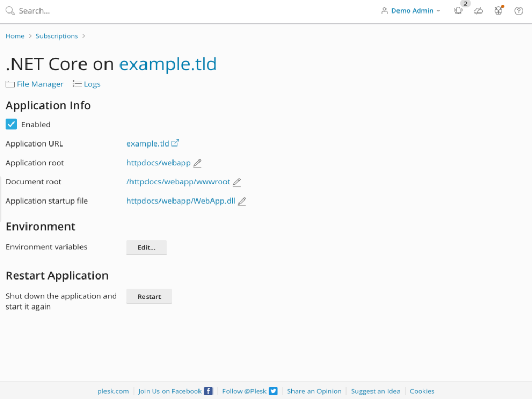This screenshot has width=532, height=399.
Task: Click the Facebook icon in footer
Action: (208, 391)
